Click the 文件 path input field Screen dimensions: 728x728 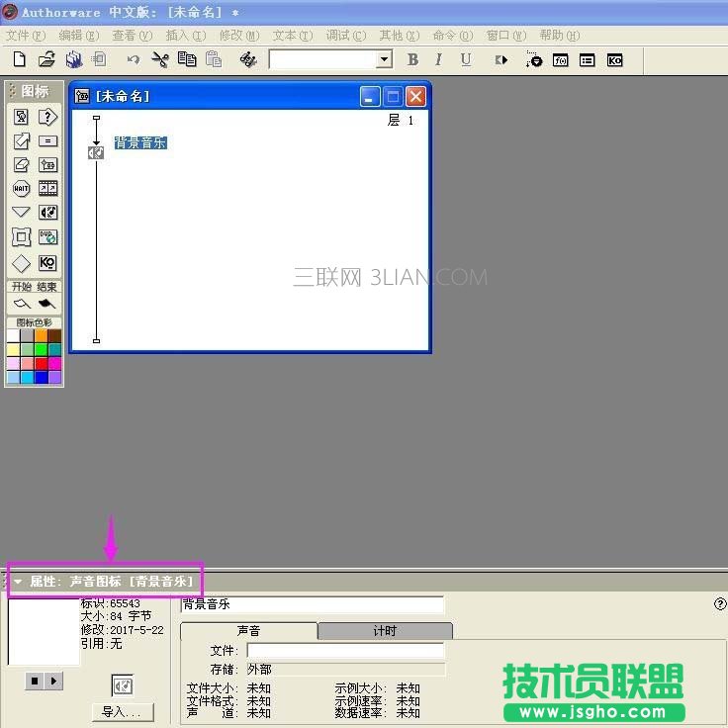point(345,650)
